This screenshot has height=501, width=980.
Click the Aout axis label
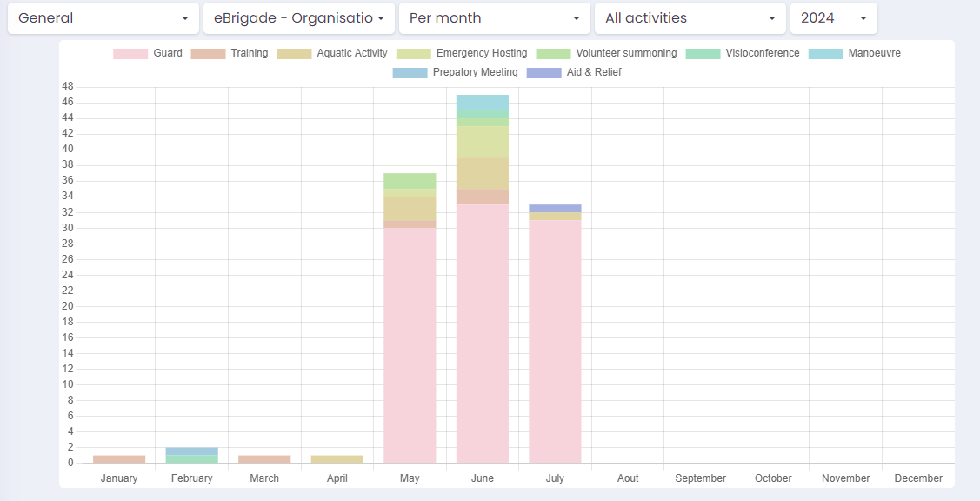[x=628, y=478]
